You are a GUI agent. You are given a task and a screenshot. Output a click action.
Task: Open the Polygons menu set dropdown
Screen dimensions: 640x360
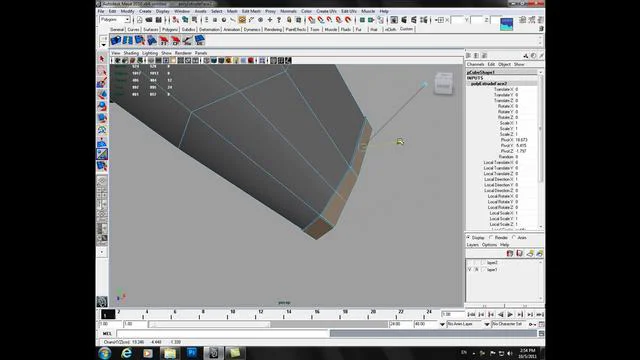click(115, 20)
